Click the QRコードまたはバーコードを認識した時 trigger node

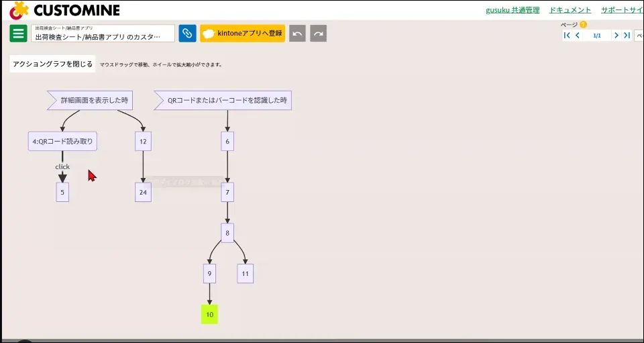click(x=223, y=101)
